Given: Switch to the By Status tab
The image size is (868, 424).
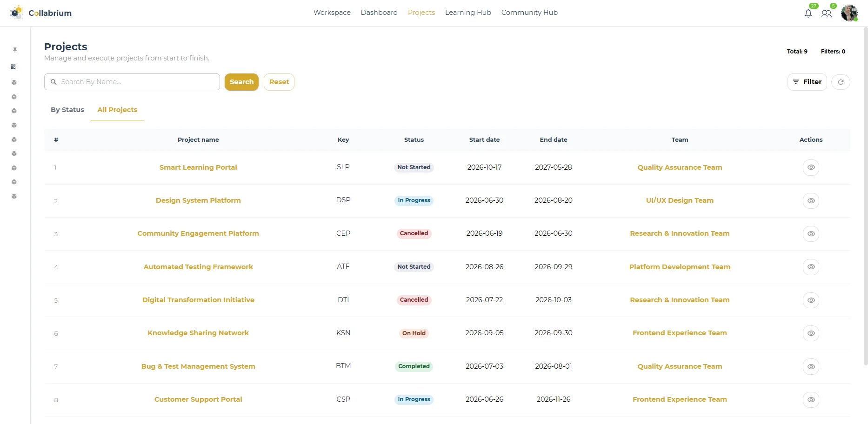Looking at the screenshot, I should [x=67, y=110].
